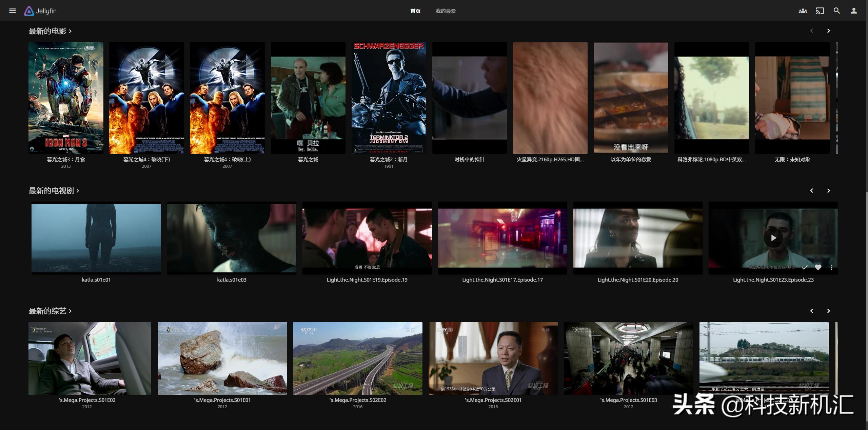The width and height of the screenshot is (868, 430).
Task: Open the search magnifier icon
Action: click(836, 11)
